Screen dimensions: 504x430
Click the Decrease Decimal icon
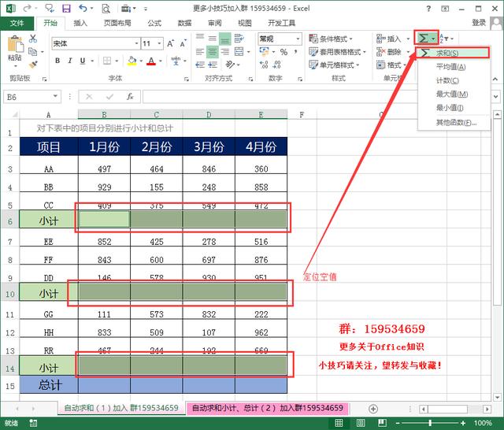coord(276,65)
